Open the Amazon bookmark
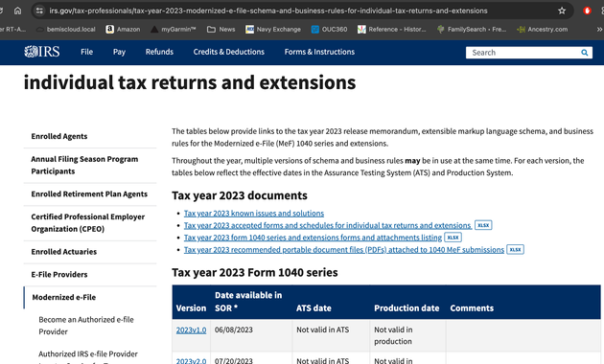 [x=123, y=30]
